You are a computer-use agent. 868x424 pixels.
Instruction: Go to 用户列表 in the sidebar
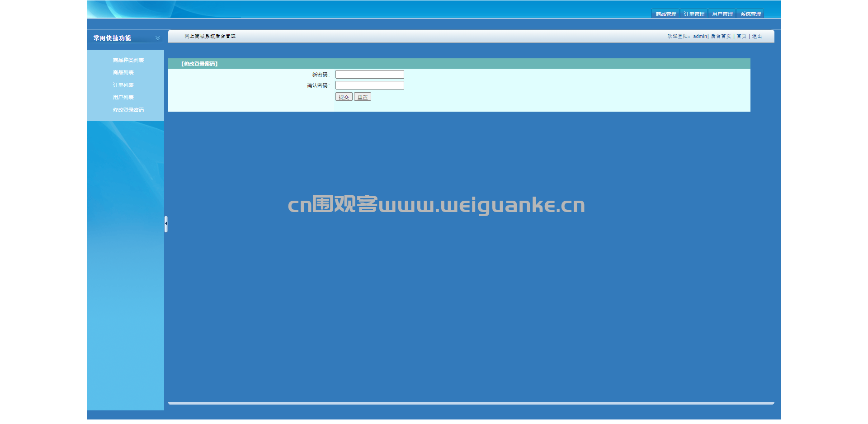(x=123, y=97)
